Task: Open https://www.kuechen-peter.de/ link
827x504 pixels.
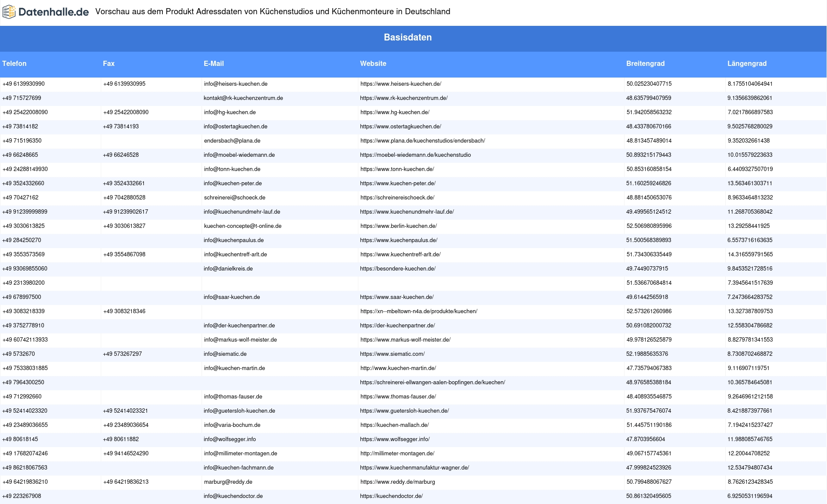Action: coord(398,184)
